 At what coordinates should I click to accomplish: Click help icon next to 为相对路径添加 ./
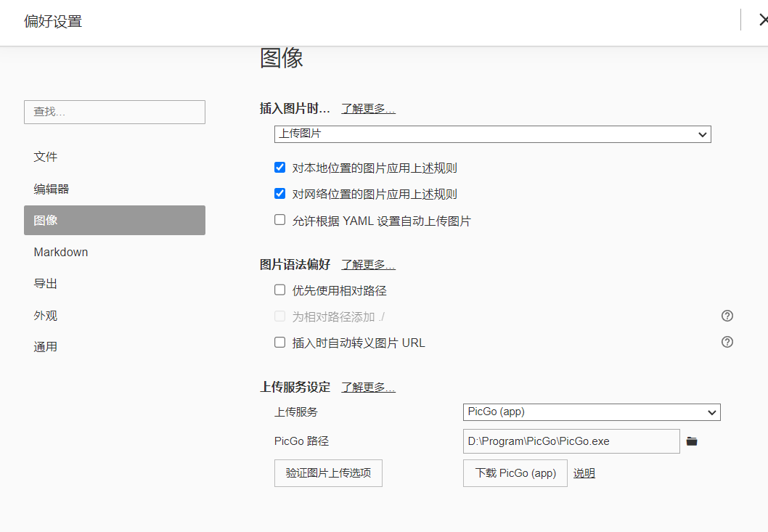(x=727, y=316)
